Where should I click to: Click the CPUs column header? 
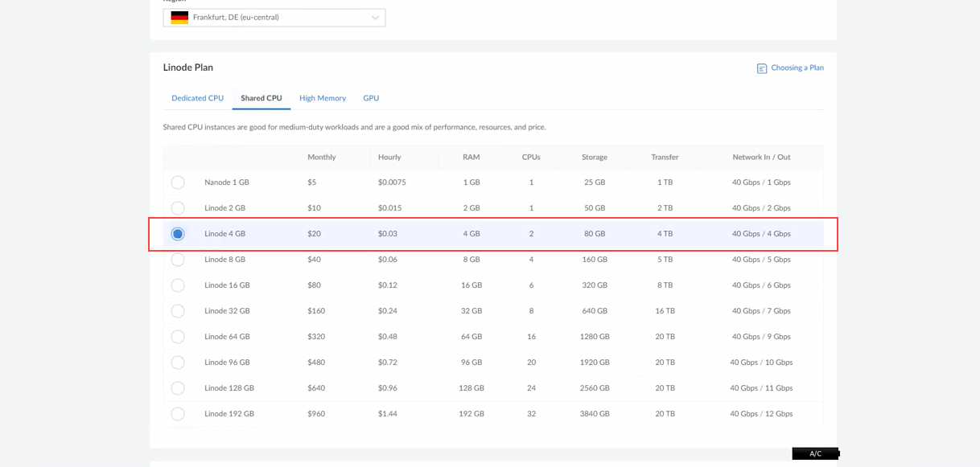pos(531,157)
